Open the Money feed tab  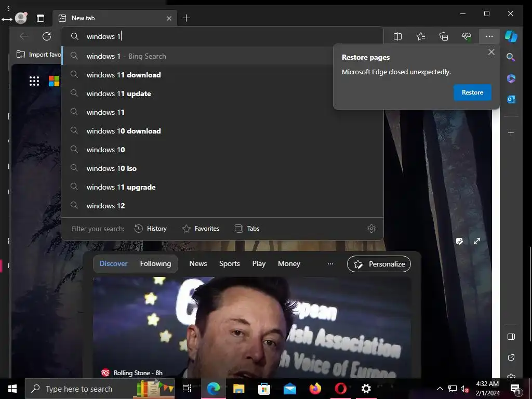[289, 263]
